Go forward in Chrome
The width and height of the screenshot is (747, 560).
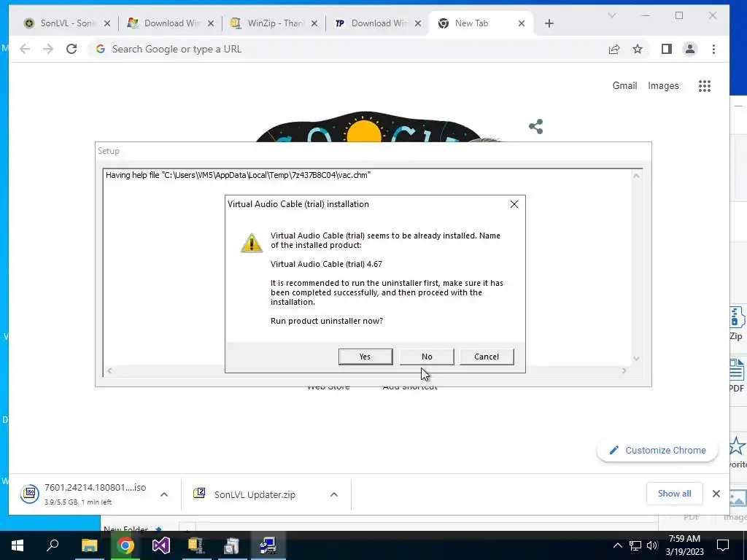(x=48, y=49)
